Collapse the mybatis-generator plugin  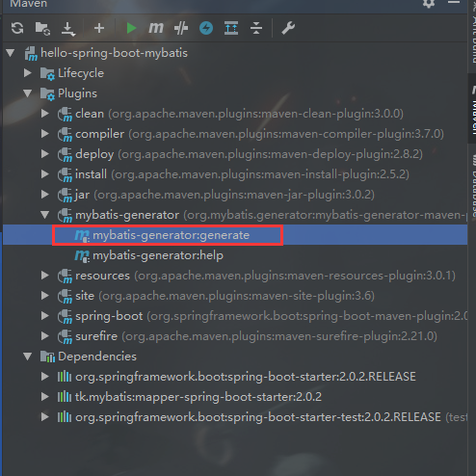(x=45, y=215)
